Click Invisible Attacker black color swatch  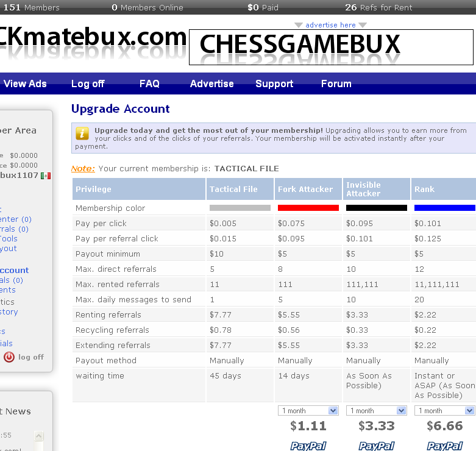coord(377,208)
